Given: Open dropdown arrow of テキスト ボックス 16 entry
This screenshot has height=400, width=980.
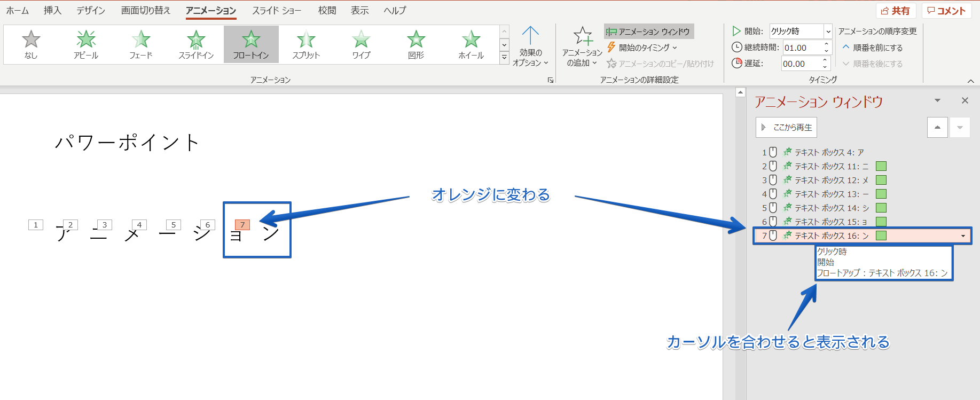Looking at the screenshot, I should pos(963,236).
